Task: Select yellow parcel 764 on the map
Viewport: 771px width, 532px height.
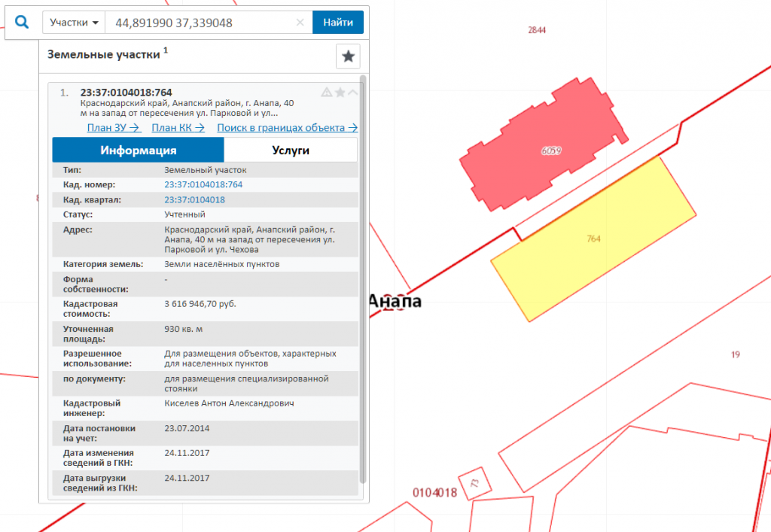Action: [x=593, y=239]
